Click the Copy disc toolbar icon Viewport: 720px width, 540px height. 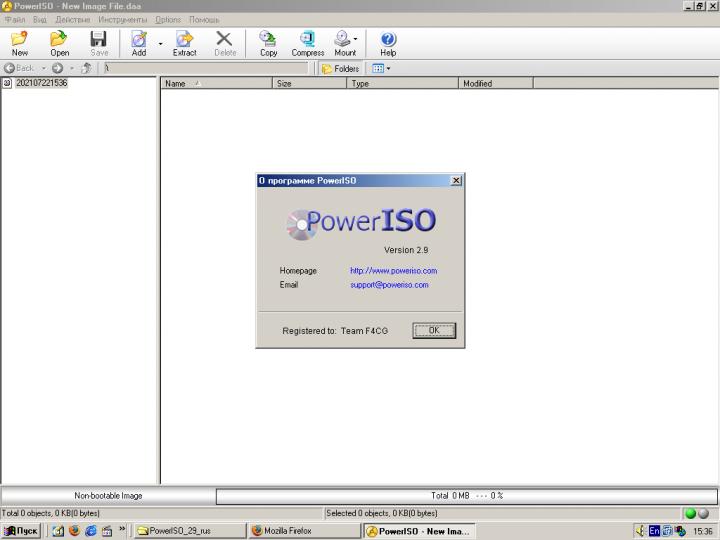(x=268, y=43)
